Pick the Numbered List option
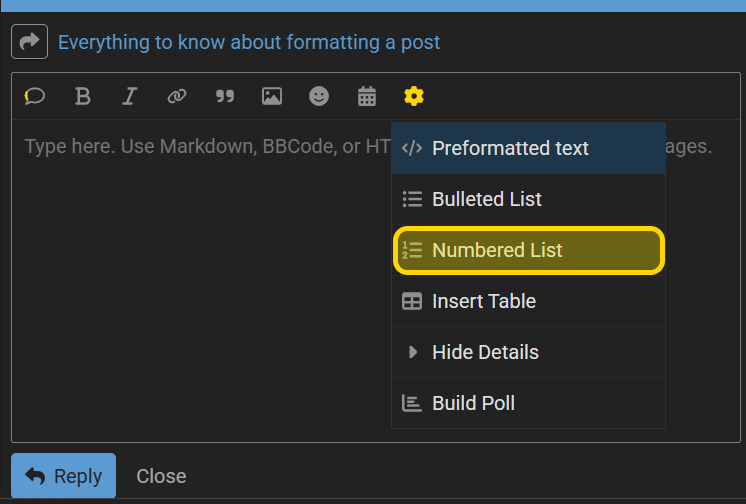The width and height of the screenshot is (746, 504). (x=528, y=250)
